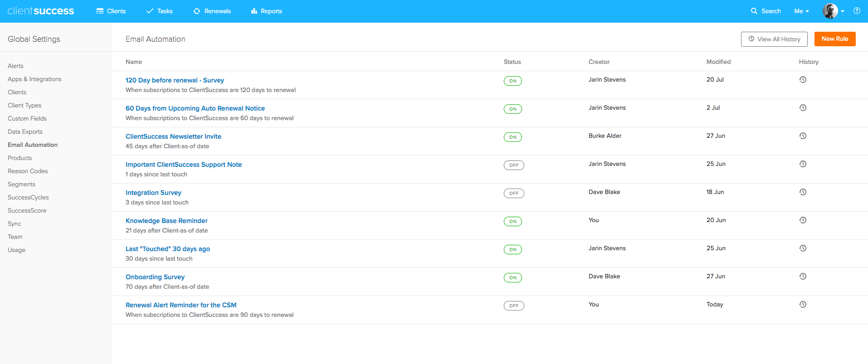Disable Knowledge Base Reminder rule
Image resolution: width=868 pixels, height=364 pixels.
pos(513,222)
